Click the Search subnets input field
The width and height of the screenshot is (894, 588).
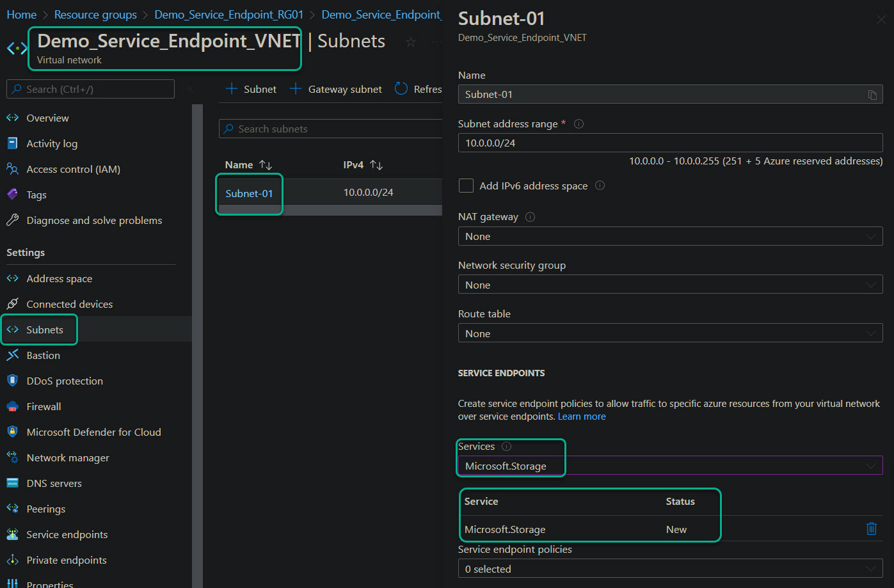tap(333, 129)
